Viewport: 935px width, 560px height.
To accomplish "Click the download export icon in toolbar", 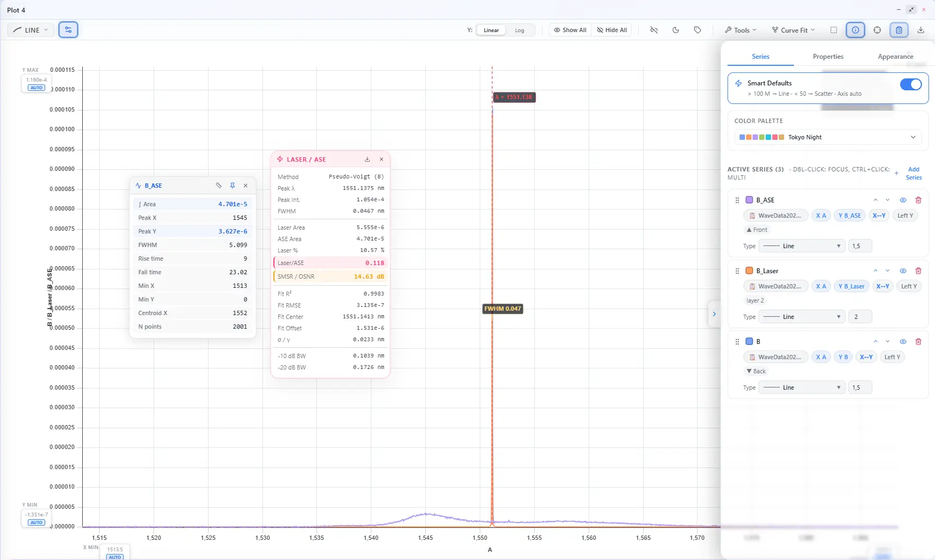I will [x=921, y=30].
